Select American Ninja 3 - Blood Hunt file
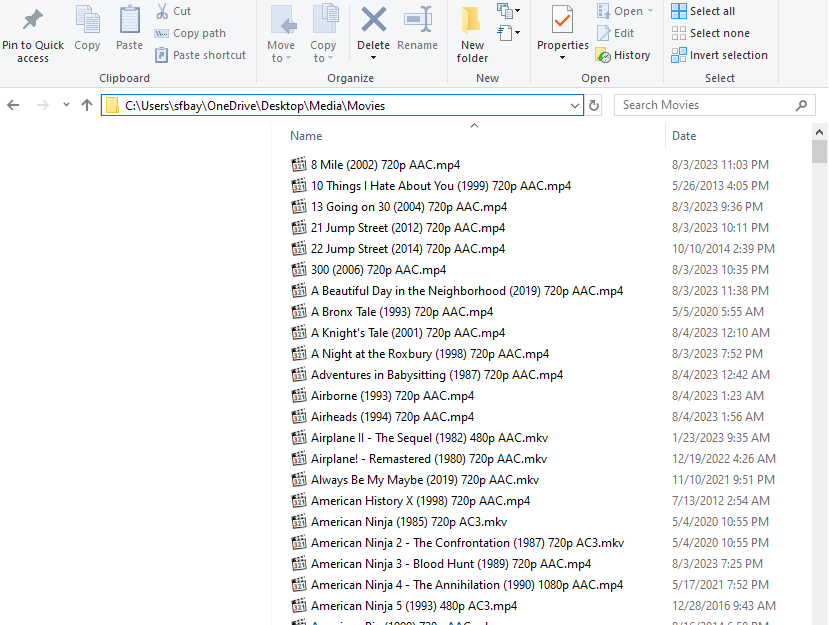829x625 pixels. click(451, 564)
